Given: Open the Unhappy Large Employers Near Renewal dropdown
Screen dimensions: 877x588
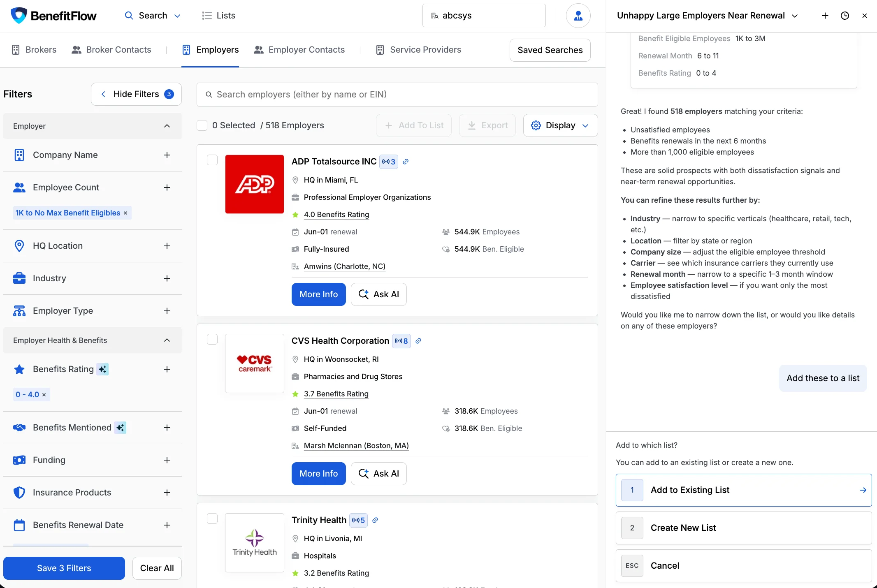Looking at the screenshot, I should (708, 16).
